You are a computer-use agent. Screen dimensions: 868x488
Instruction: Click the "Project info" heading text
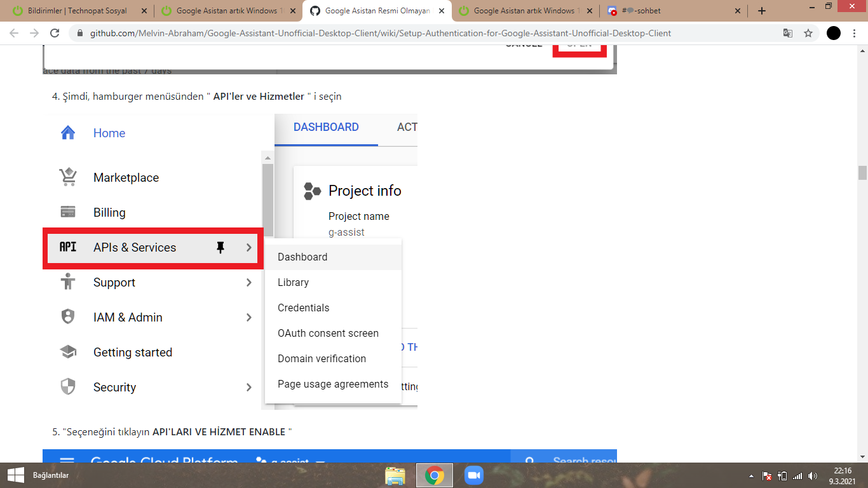click(365, 191)
